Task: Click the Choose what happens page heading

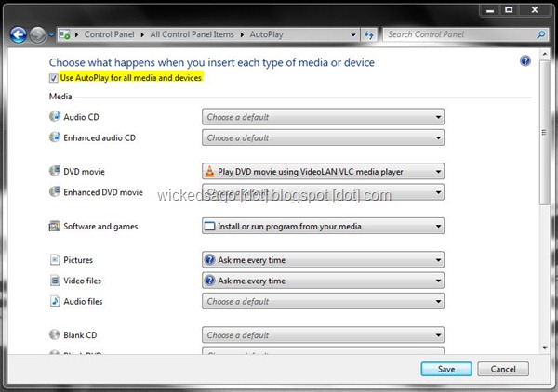Action: [212, 62]
